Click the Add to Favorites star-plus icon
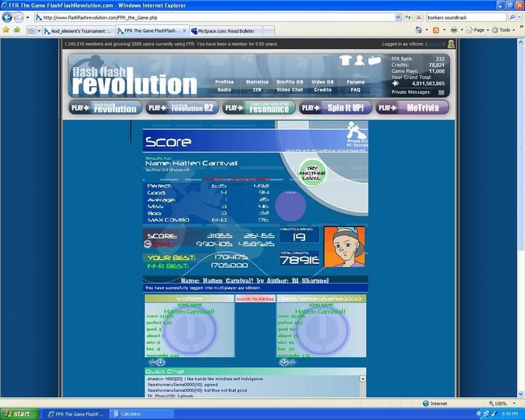The width and height of the screenshot is (525, 420). coord(17,30)
